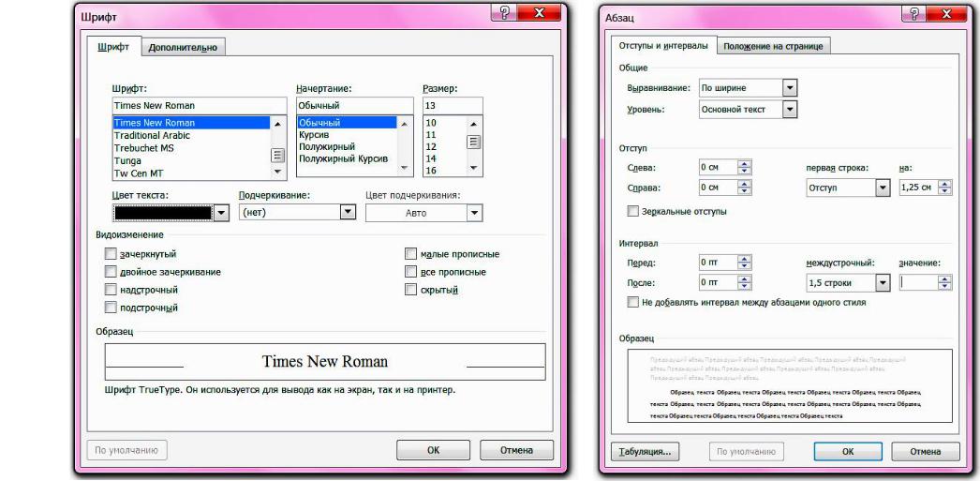Screen dimensions: 980x481
Task: Open the Отступы и интервалы tab
Action: (x=663, y=46)
